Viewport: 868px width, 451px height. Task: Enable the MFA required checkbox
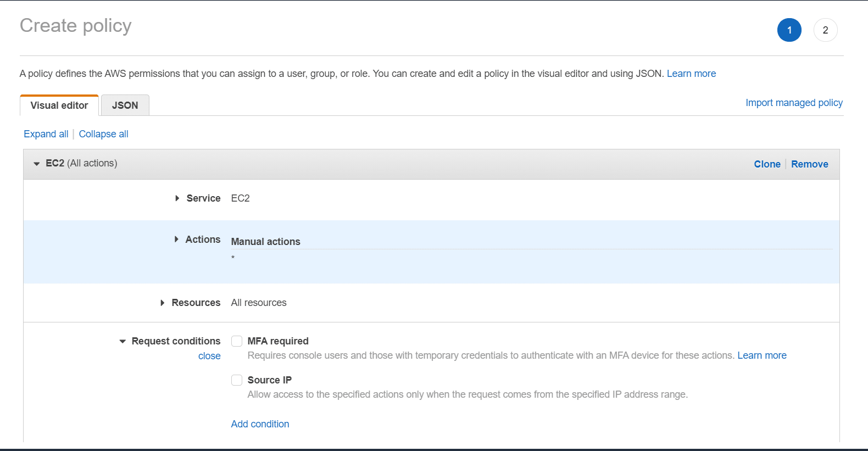[237, 341]
